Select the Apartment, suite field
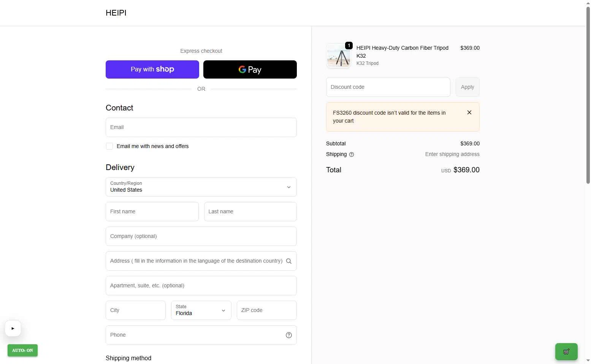The height and width of the screenshot is (364, 591). tap(201, 285)
